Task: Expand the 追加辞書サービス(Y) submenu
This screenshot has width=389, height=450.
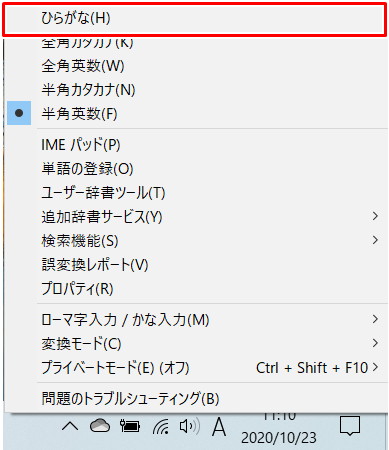Action: click(x=196, y=217)
